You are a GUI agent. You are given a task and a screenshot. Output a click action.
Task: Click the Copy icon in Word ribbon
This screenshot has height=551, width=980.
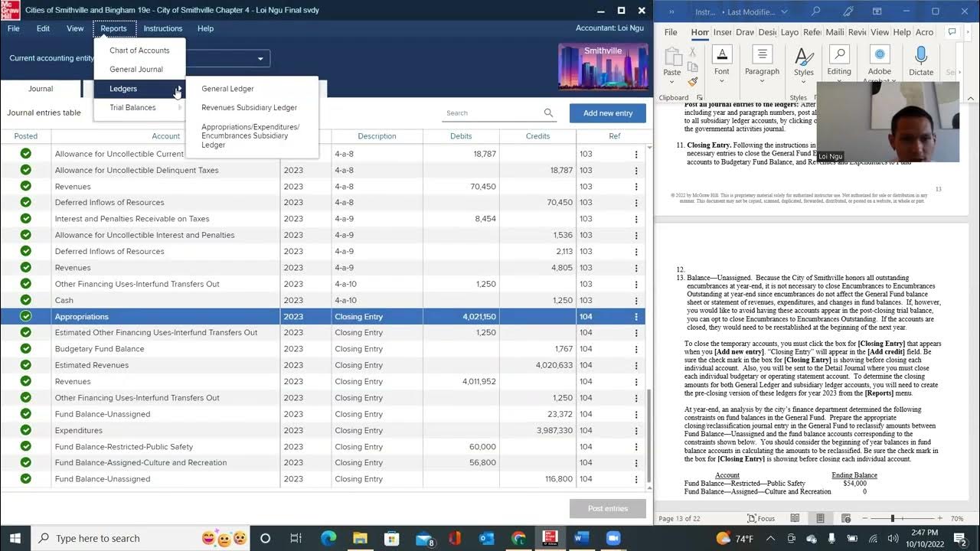click(x=694, y=67)
